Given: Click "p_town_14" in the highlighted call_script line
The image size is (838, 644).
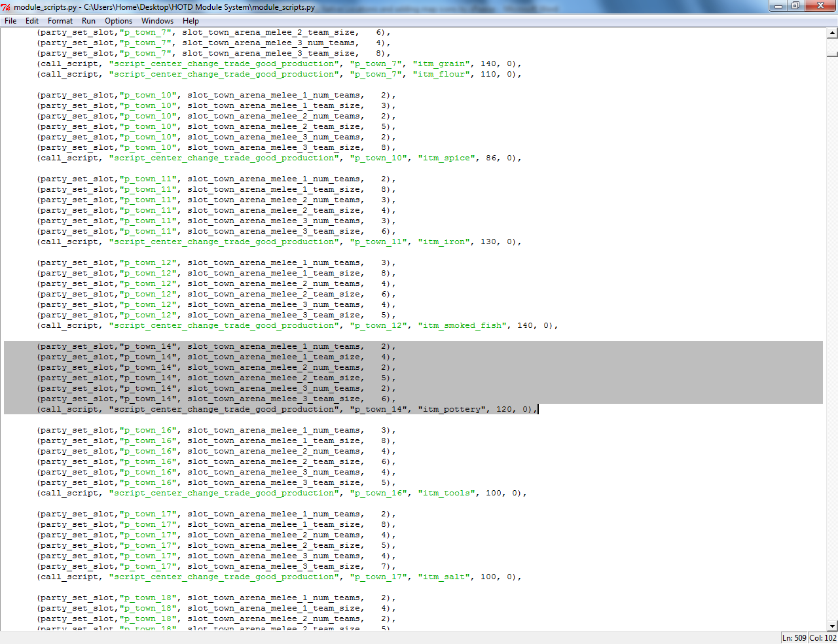Looking at the screenshot, I should 378,410.
